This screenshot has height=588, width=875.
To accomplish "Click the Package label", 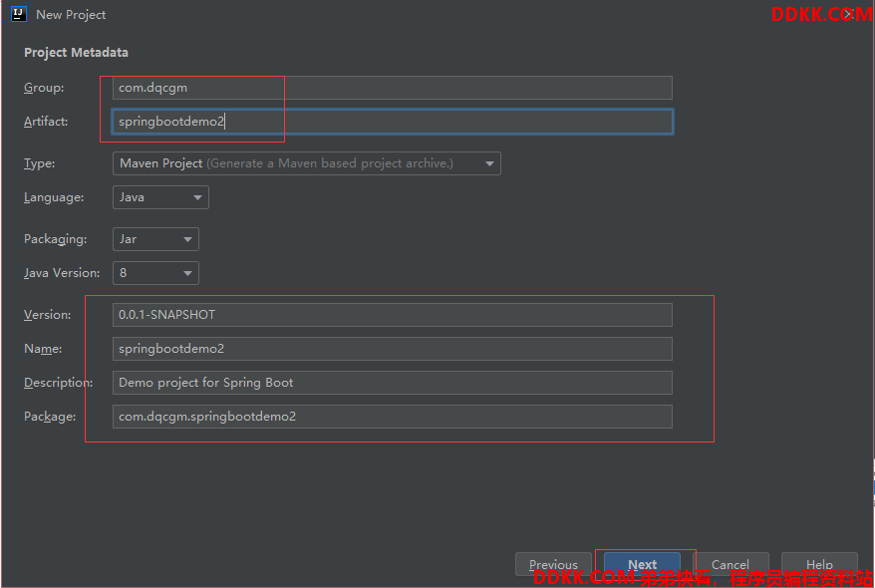I will point(50,417).
